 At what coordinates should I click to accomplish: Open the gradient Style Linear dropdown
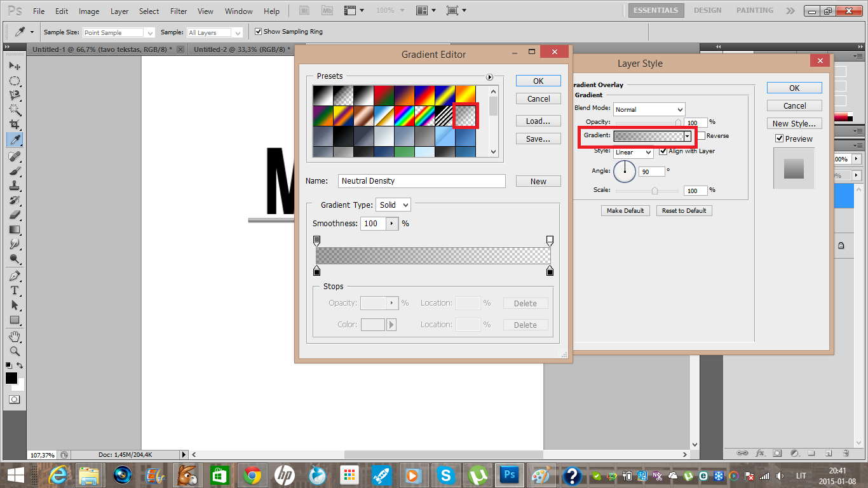[633, 152]
